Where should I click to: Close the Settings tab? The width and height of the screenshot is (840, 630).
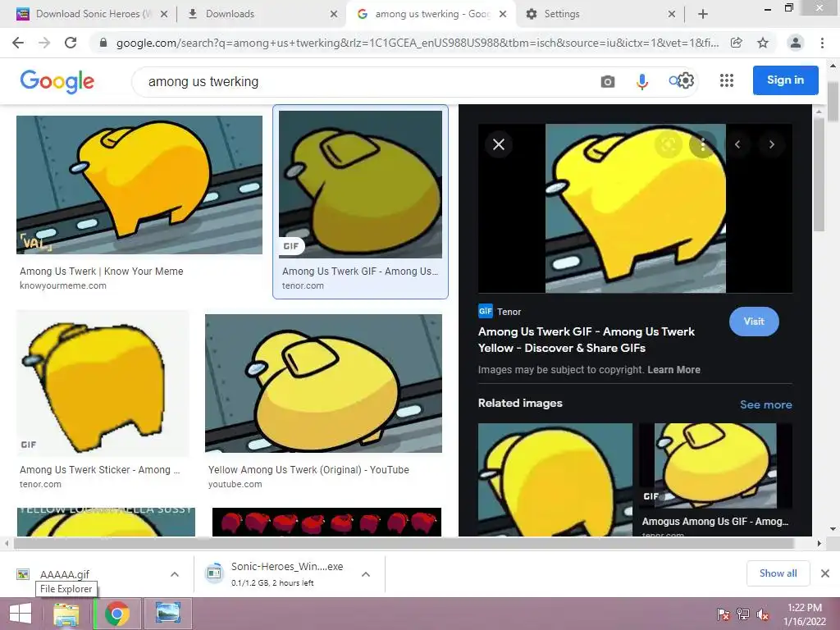tap(672, 14)
